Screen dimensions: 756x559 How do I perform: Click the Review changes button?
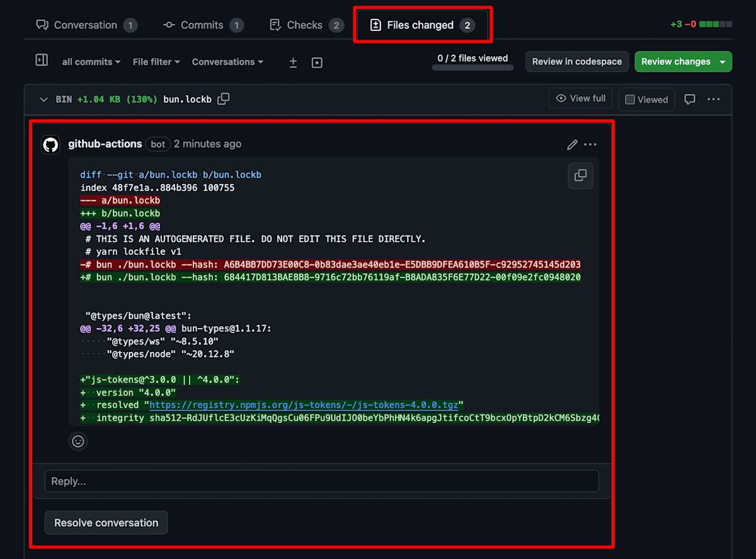[683, 62]
